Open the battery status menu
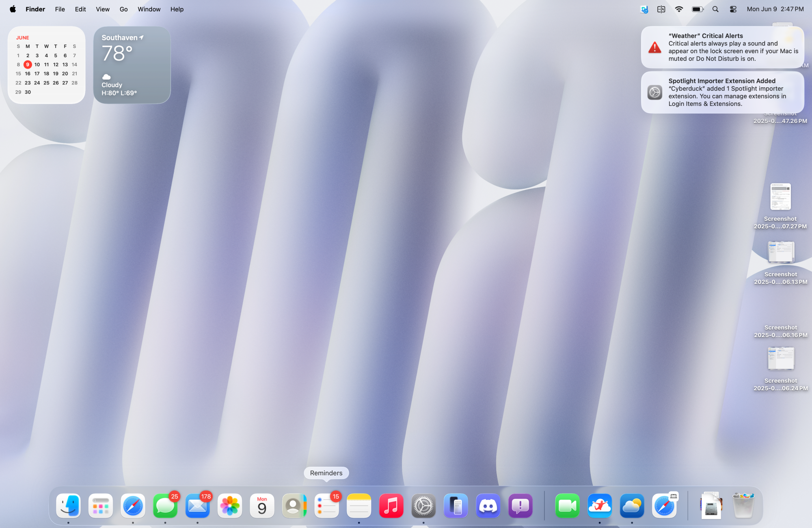812x528 pixels. pyautogui.click(x=698, y=9)
